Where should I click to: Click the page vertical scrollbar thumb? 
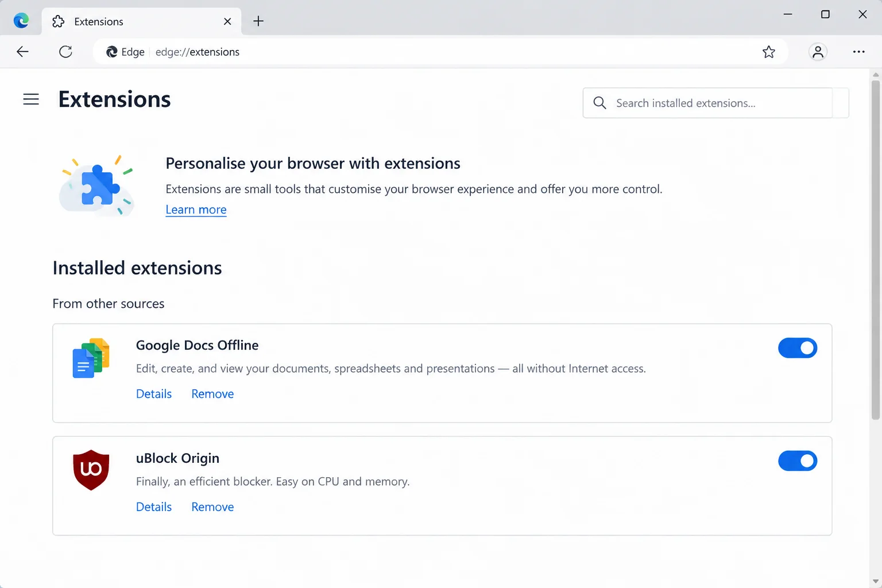pos(876,250)
